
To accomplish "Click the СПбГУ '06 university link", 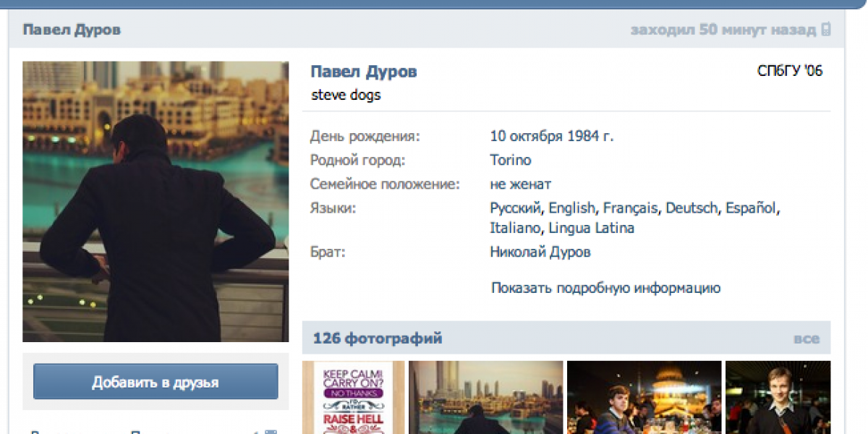I will (x=790, y=71).
